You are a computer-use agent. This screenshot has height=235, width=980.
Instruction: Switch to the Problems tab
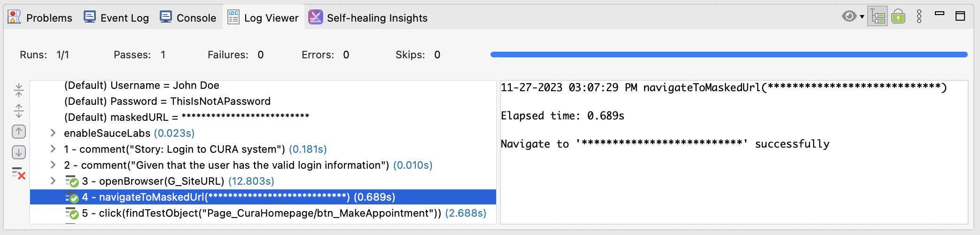40,18
